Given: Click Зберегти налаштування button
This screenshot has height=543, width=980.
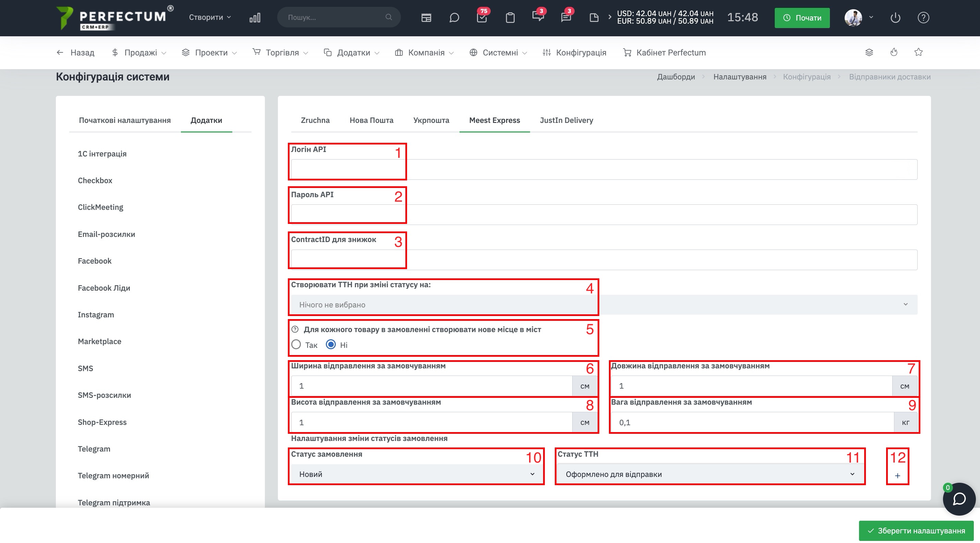Looking at the screenshot, I should [x=916, y=530].
